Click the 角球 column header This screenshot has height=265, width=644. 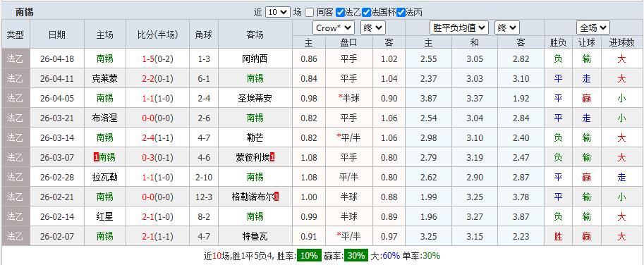coord(203,35)
